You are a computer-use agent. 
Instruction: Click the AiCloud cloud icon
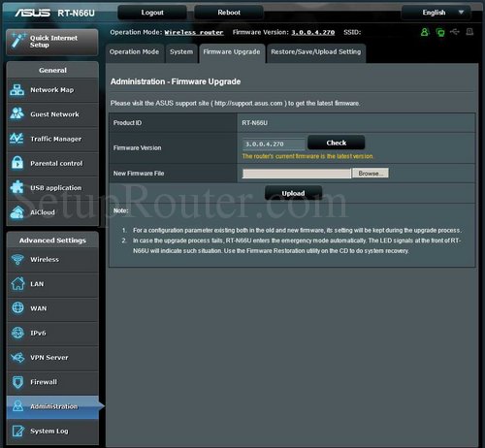16,212
